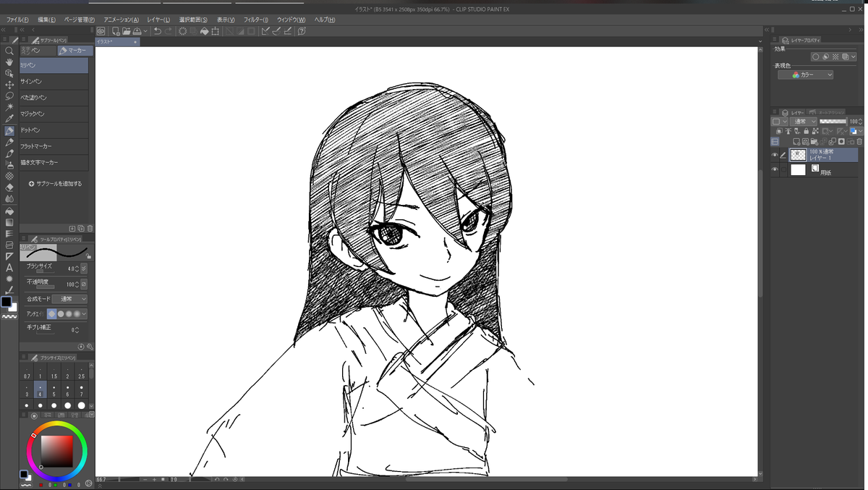Choose the サインペン sub tool
Image resolution: width=868 pixels, height=490 pixels.
click(x=54, y=82)
